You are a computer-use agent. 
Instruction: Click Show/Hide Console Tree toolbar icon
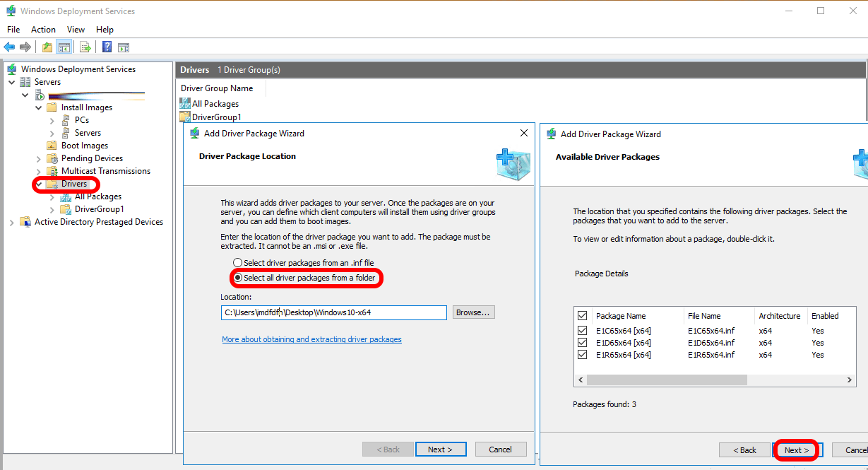64,47
